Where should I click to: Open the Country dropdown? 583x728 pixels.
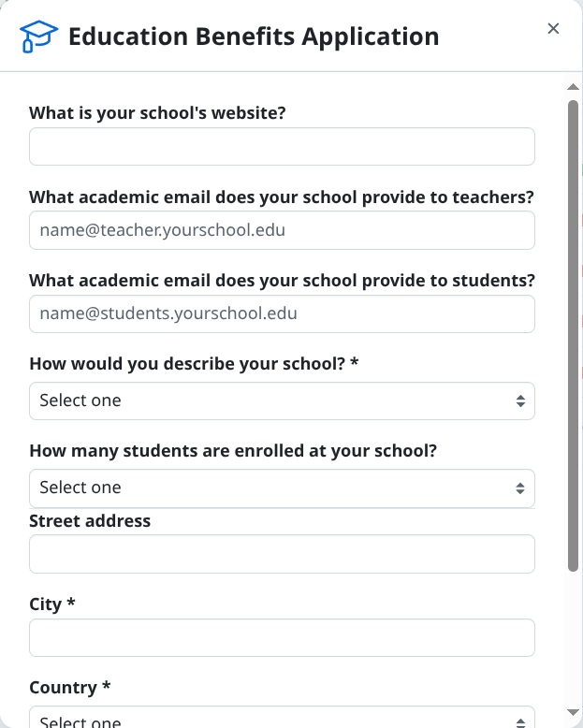282,719
